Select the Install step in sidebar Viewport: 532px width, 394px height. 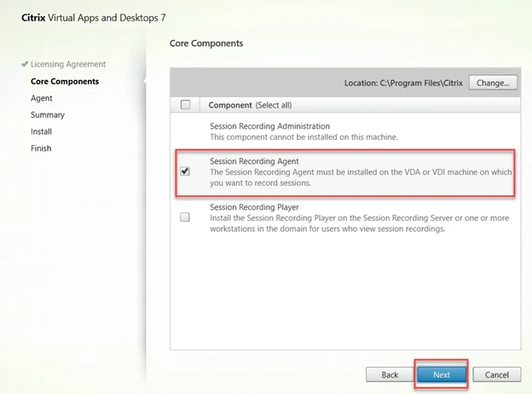pyautogui.click(x=41, y=131)
